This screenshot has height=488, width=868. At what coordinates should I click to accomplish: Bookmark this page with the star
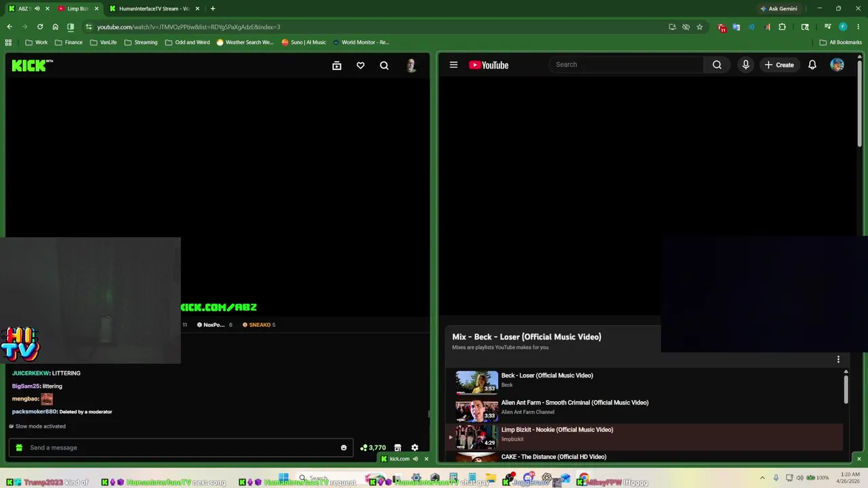click(x=699, y=27)
